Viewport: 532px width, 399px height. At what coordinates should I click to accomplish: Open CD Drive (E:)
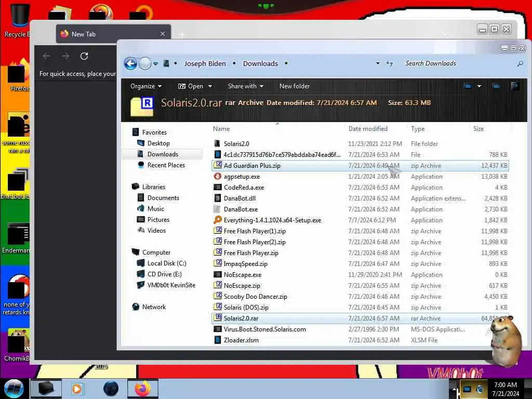pyautogui.click(x=164, y=274)
